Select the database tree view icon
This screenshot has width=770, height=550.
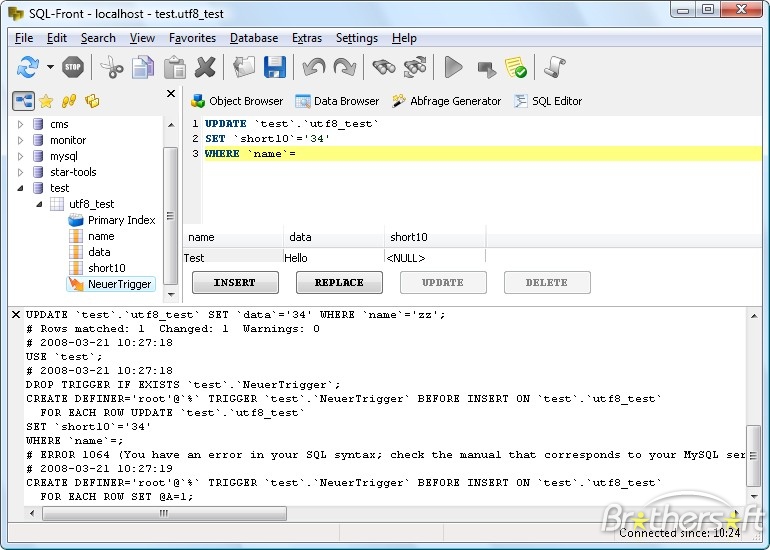pos(24,101)
